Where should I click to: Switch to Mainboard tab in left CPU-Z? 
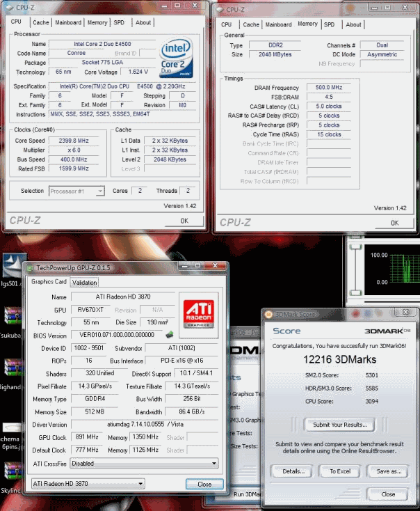coord(68,22)
